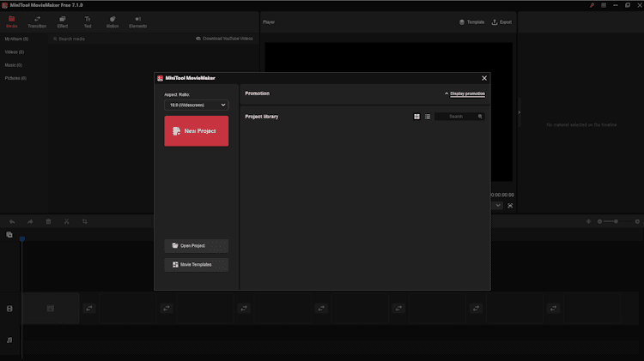Select the Text tool icon
The height and width of the screenshot is (361, 644).
tap(88, 21)
